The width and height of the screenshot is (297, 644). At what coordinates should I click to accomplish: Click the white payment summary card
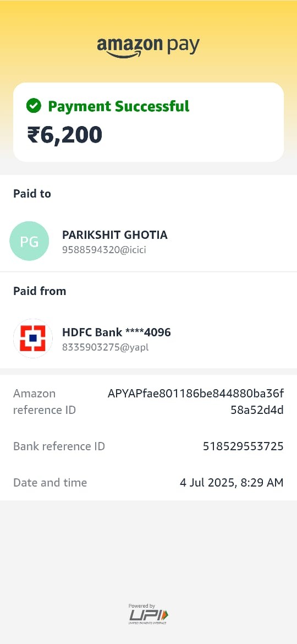click(x=148, y=122)
